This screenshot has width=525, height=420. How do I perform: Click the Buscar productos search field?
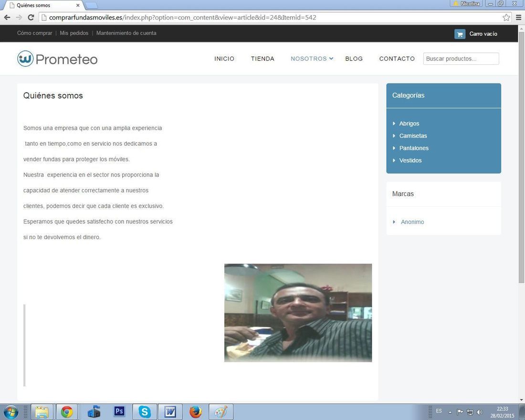click(x=461, y=59)
